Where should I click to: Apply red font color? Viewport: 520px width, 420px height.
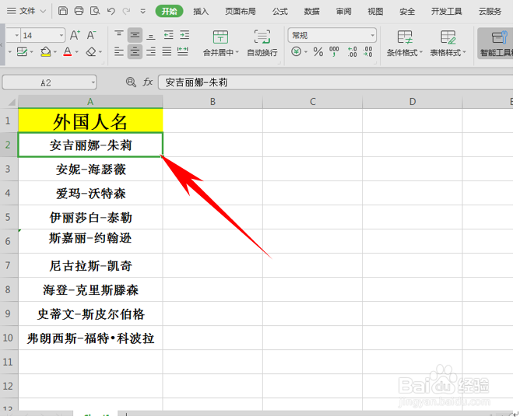pos(67,51)
